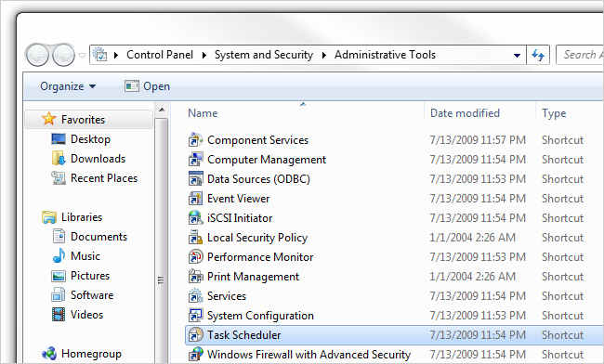Click the Documents library icon
This screenshot has height=364, width=604.
click(59, 236)
